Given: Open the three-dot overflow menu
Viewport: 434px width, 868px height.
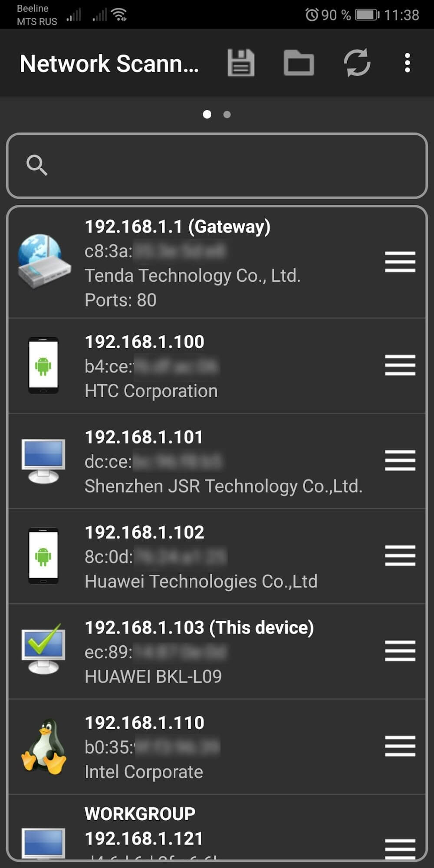Looking at the screenshot, I should [x=407, y=63].
